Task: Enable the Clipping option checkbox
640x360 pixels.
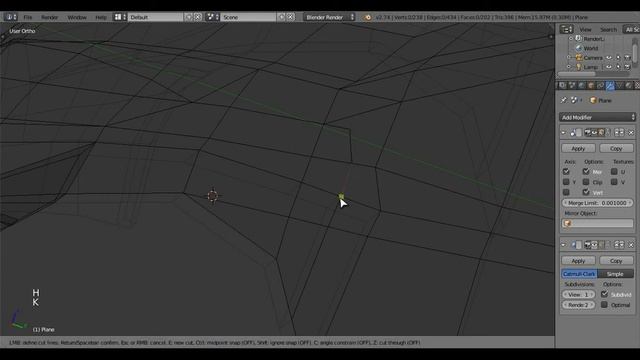Action: (x=586, y=182)
